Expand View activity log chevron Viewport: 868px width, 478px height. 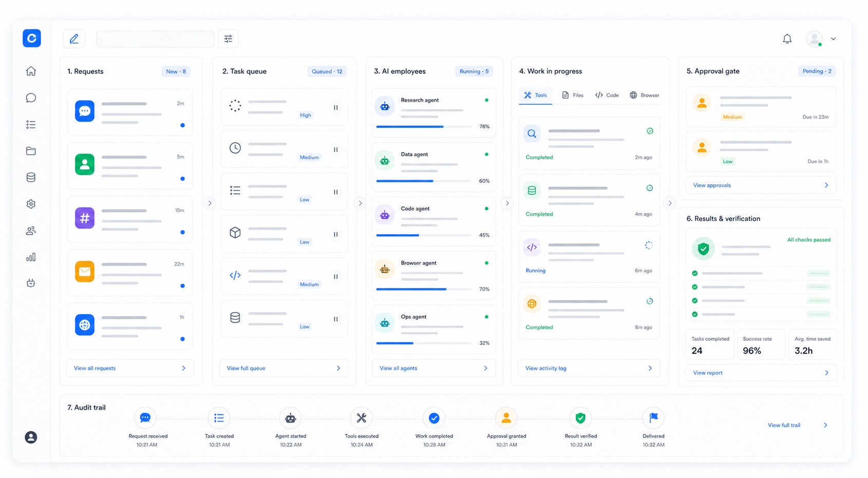(x=650, y=368)
